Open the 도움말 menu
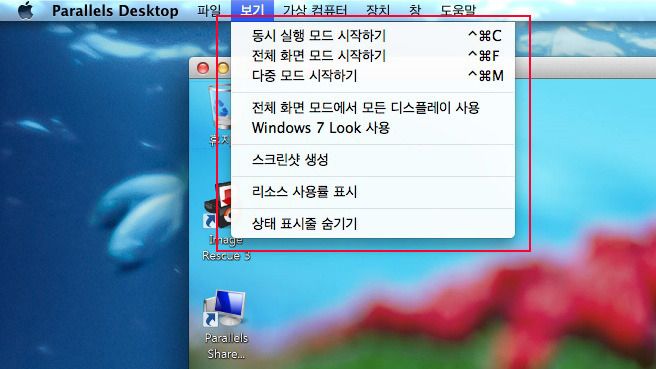The height and width of the screenshot is (369, 656). (458, 10)
